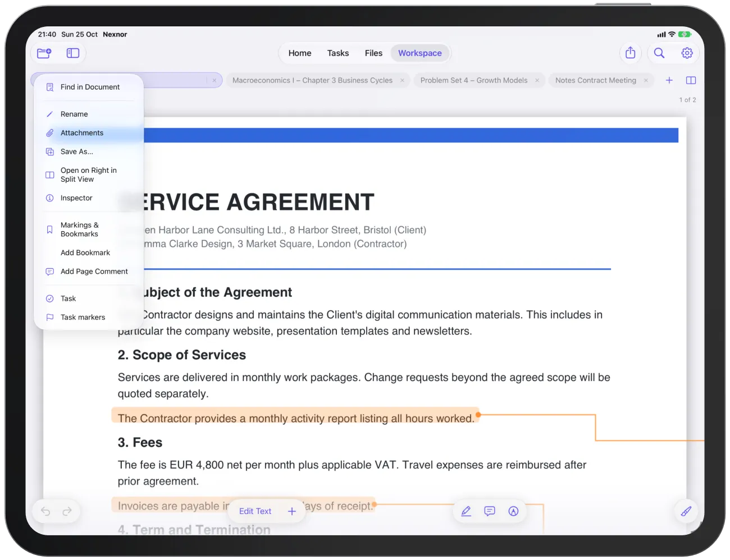Open search with the magnifier icon
The width and height of the screenshot is (730, 560).
coord(659,53)
